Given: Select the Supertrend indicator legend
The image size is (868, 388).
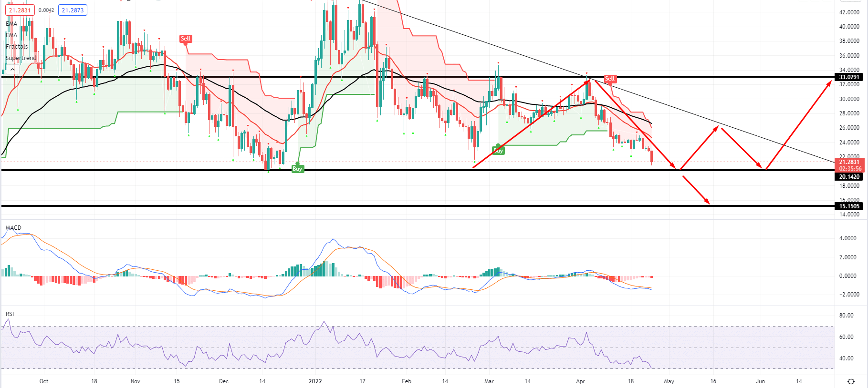Looking at the screenshot, I should 21,58.
